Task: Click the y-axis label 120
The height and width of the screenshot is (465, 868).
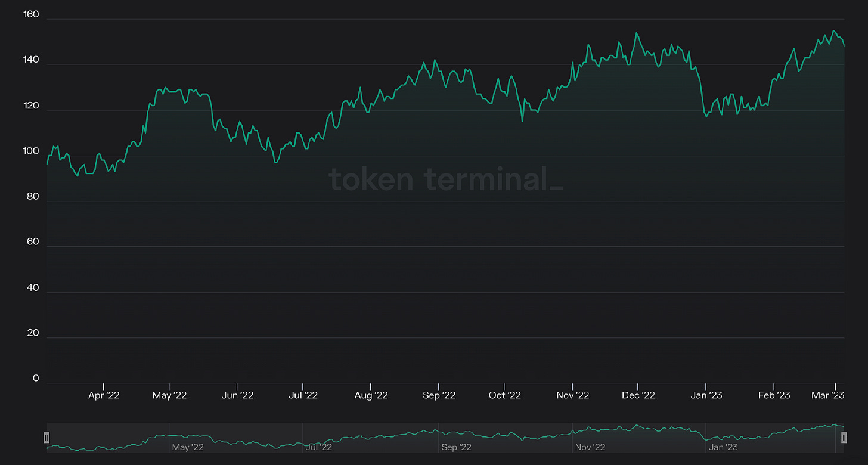Action: tap(32, 106)
